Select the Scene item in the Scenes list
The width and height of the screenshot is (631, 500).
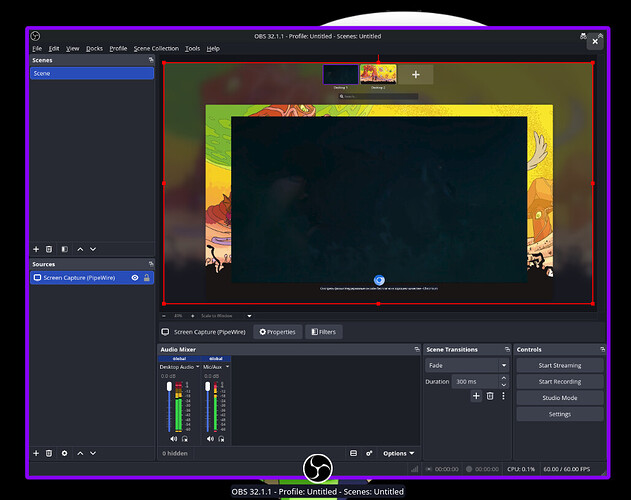(x=92, y=73)
